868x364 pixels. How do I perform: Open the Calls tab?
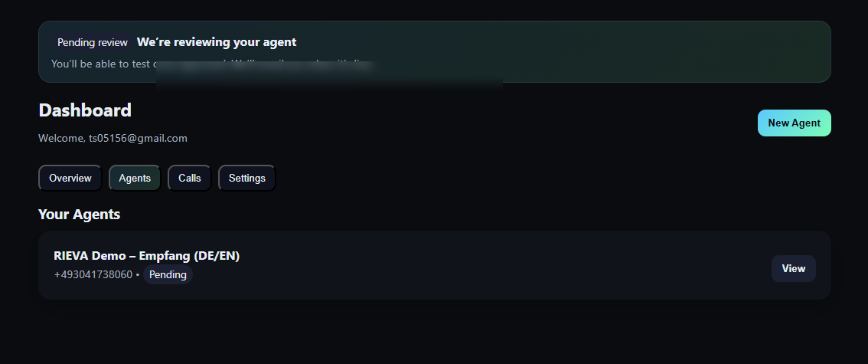tap(190, 178)
